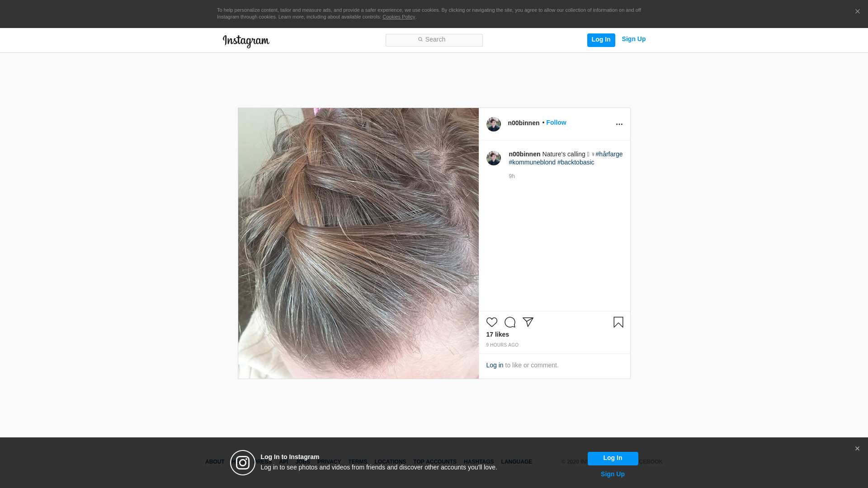Click the Instagram logo in header
Viewport: 868px width, 488px height.
pos(246,41)
